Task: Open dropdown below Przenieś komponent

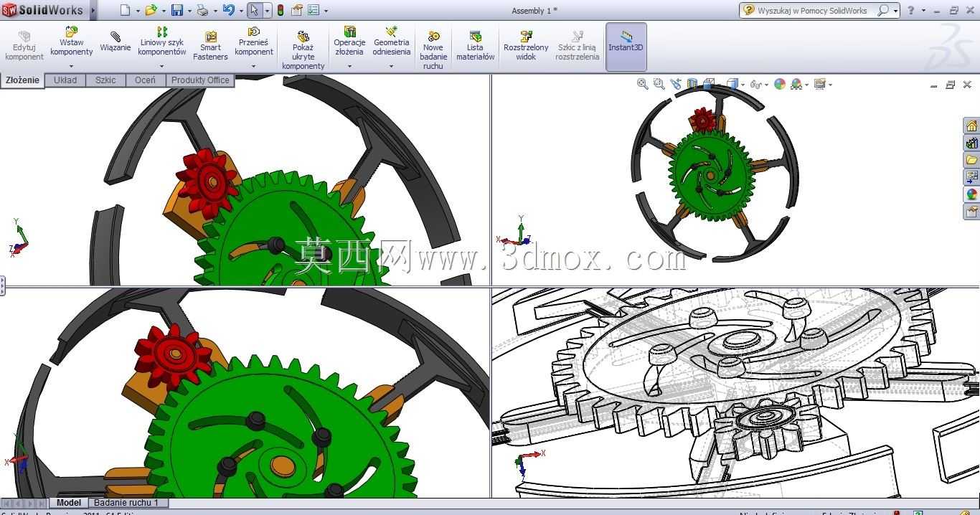Action: pos(254,66)
